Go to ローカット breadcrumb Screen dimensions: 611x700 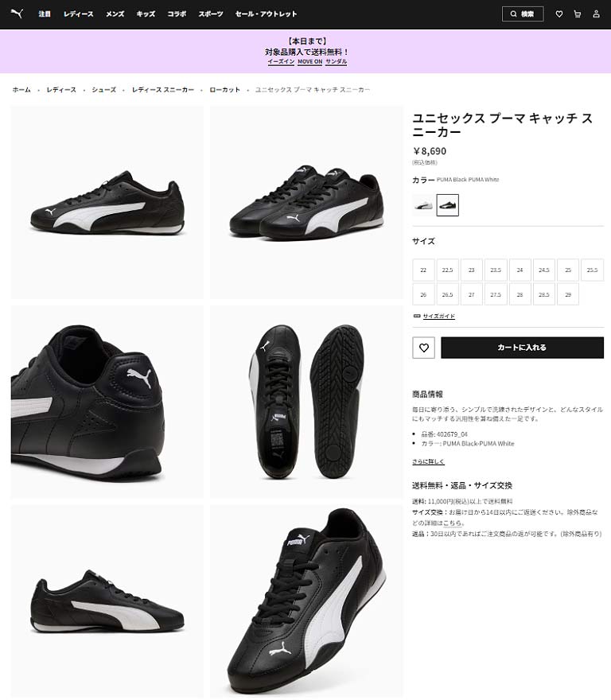(224, 90)
